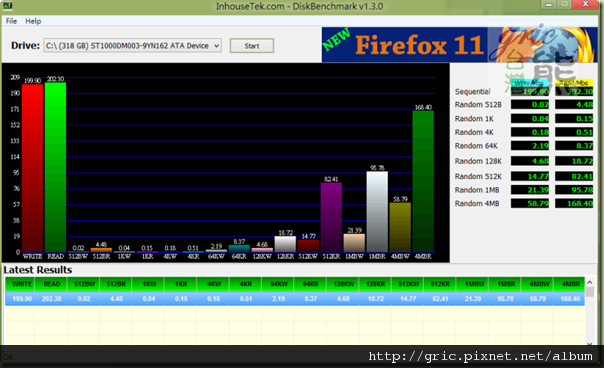This screenshot has width=604, height=368.
Task: Click Random 1K read value 0.15
Action: point(574,119)
